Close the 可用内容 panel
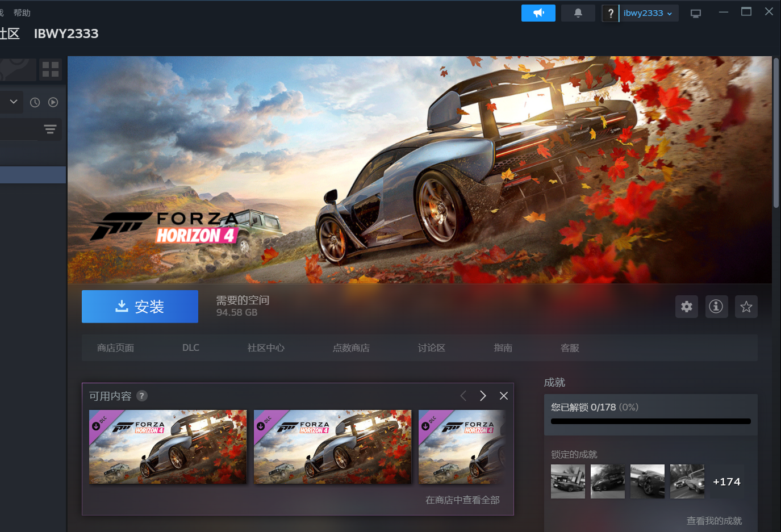 click(503, 396)
